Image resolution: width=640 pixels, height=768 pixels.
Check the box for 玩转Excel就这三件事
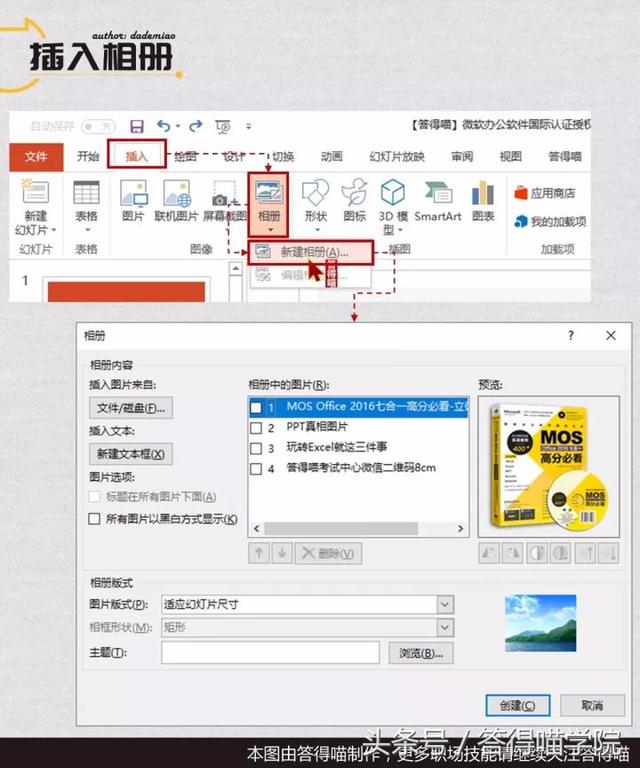[256, 448]
